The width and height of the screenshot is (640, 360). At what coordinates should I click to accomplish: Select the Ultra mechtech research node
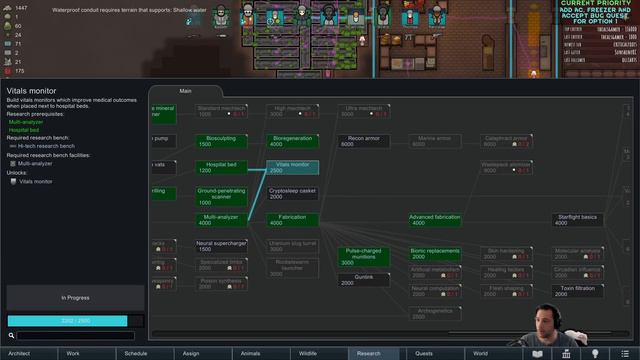coord(364,111)
